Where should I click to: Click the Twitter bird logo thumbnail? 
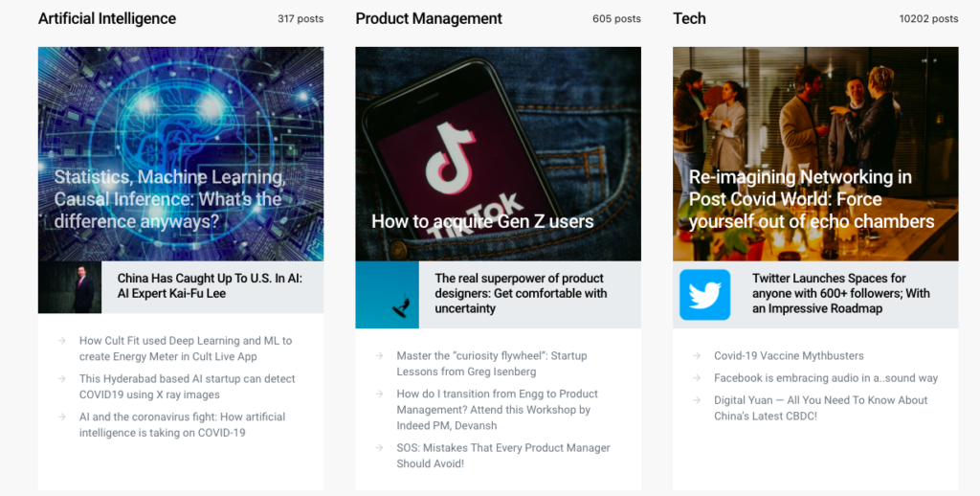(x=704, y=295)
